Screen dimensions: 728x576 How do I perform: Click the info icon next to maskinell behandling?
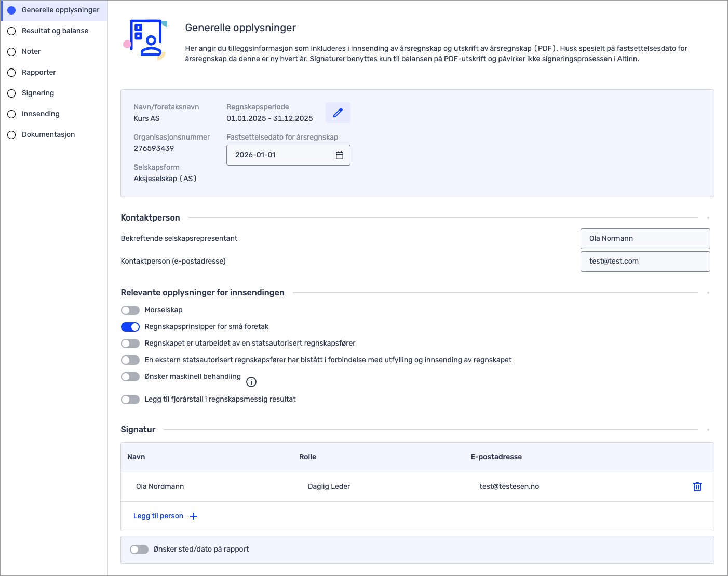(251, 382)
